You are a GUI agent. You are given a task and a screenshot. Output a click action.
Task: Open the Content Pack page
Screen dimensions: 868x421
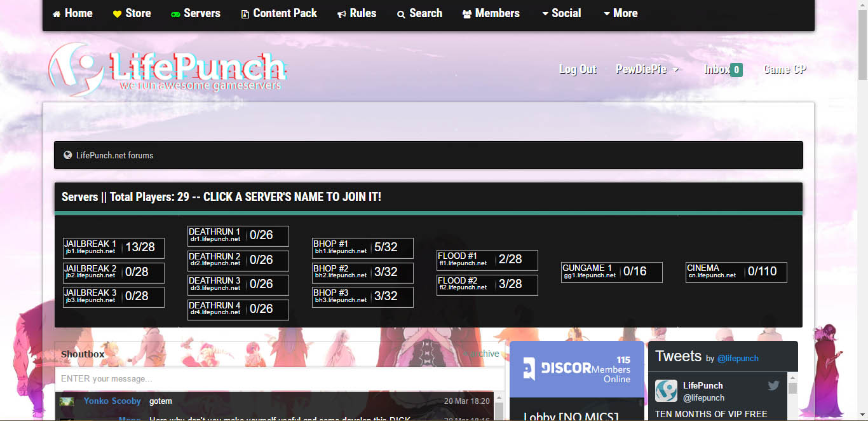279,13
